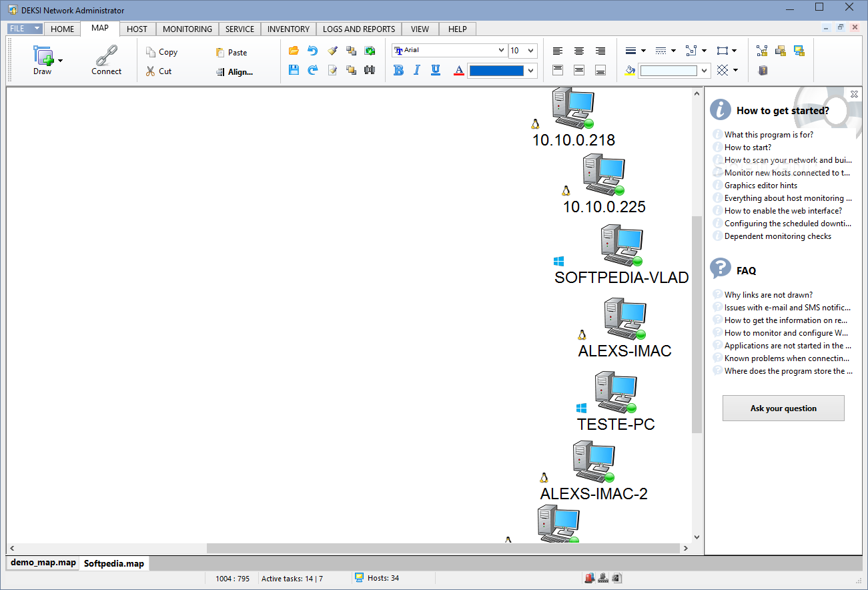Align text right

600,51
